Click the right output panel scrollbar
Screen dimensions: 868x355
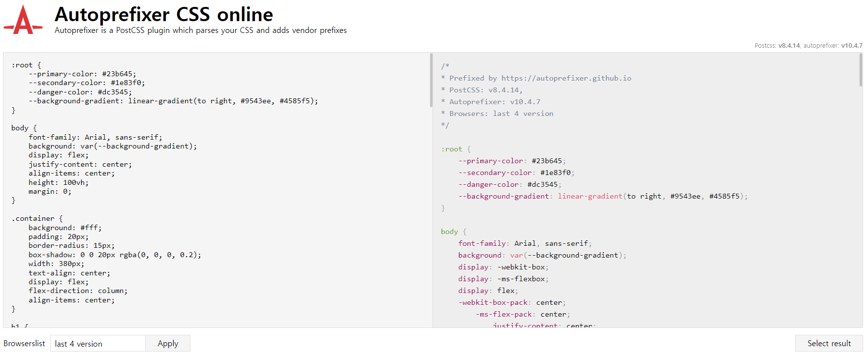click(861, 70)
